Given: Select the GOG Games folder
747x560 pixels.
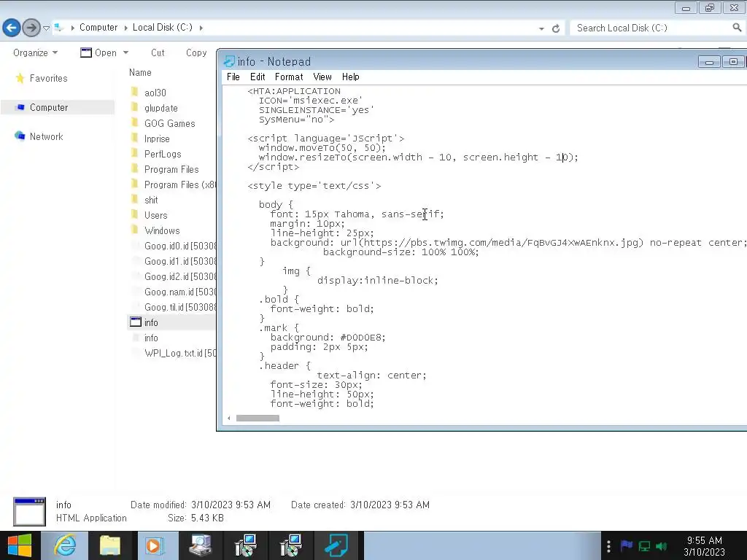Looking at the screenshot, I should click(x=169, y=123).
